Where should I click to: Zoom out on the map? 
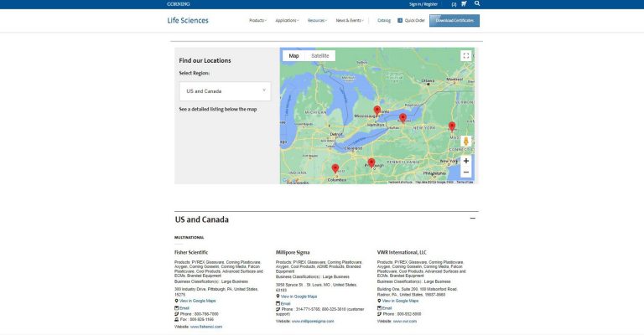click(x=465, y=173)
